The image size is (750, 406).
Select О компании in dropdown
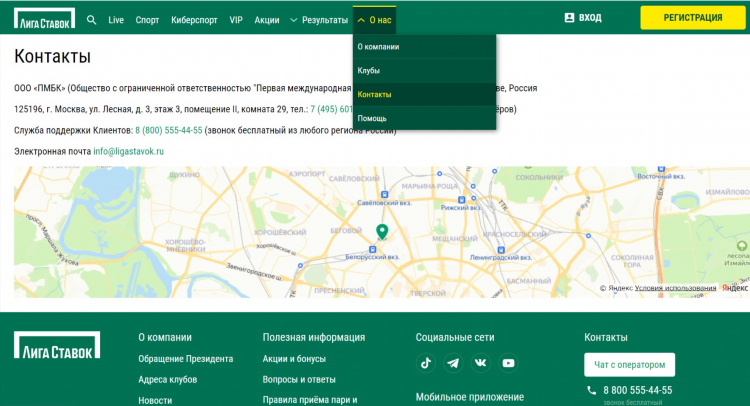tap(424, 47)
